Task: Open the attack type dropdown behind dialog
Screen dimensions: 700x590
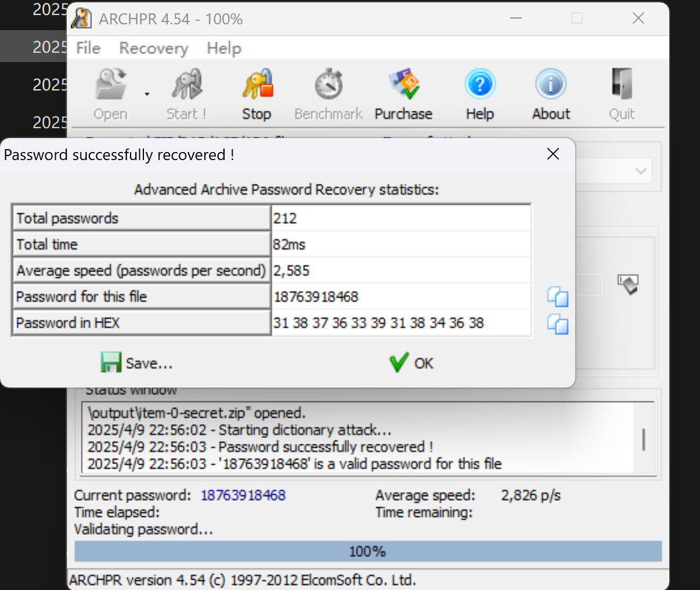Action: pyautogui.click(x=641, y=171)
